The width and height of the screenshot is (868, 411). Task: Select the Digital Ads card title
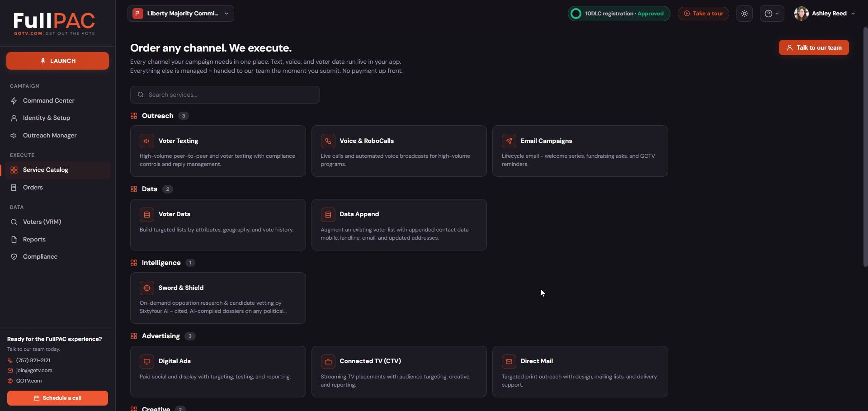pyautogui.click(x=175, y=361)
